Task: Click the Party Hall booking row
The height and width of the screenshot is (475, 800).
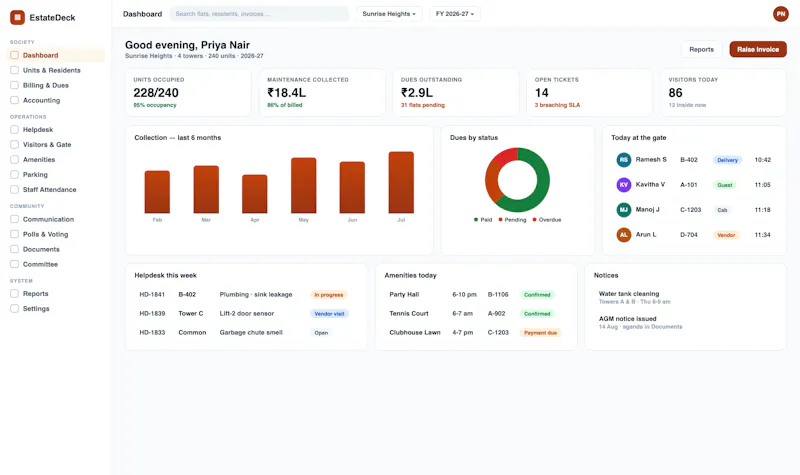Action: pos(476,294)
